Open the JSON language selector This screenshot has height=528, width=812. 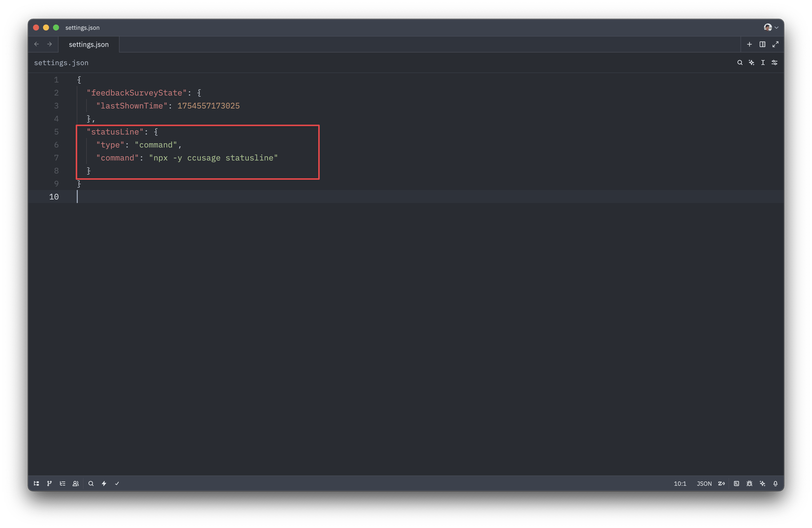click(704, 483)
